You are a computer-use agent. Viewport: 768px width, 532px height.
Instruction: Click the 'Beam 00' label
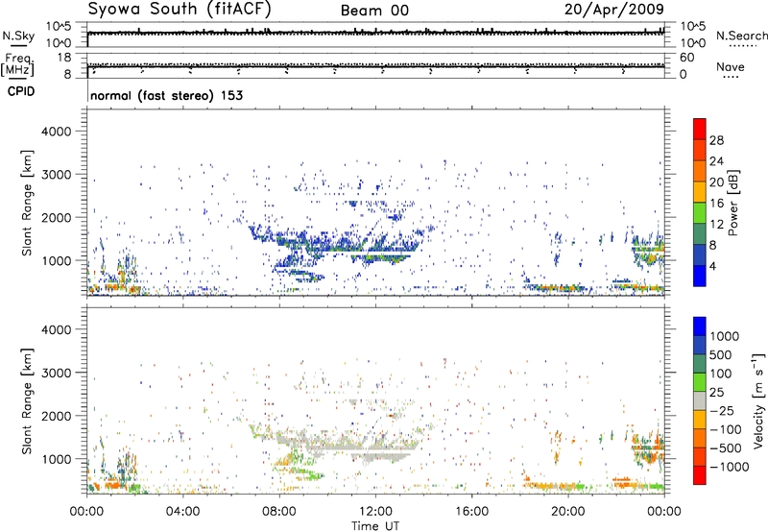374,11
